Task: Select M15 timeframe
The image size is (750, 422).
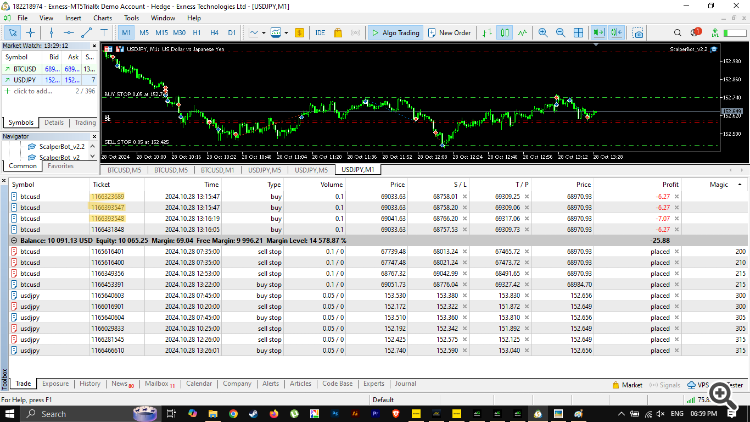Action: (162, 33)
